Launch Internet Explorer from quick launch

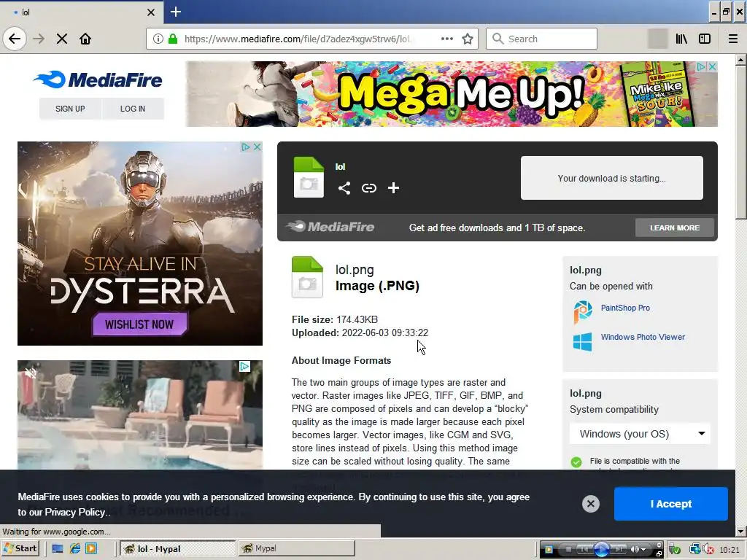tap(75, 548)
